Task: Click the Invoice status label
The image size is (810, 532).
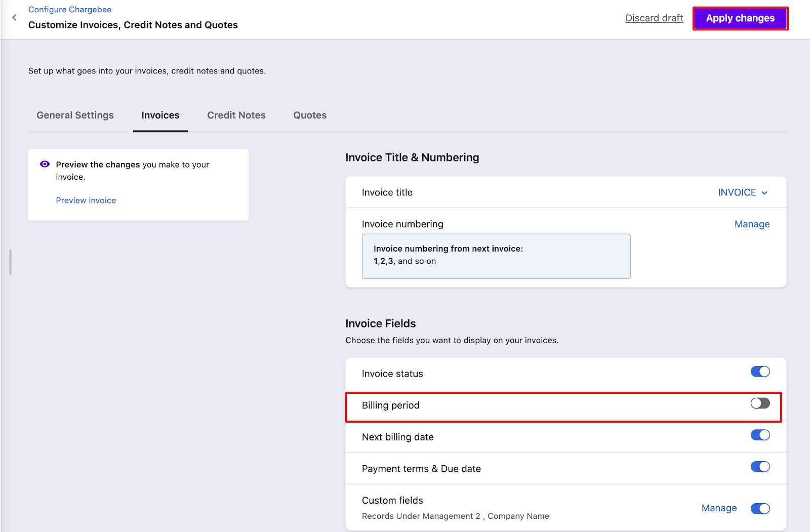Action: point(392,374)
